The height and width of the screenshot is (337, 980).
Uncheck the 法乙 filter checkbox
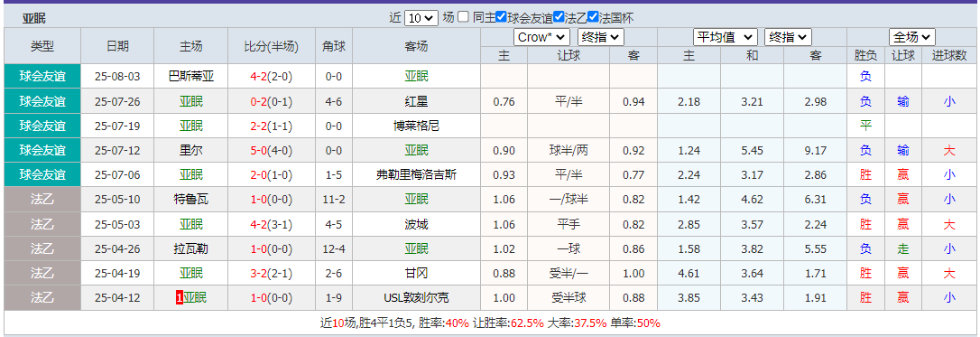pos(559,17)
